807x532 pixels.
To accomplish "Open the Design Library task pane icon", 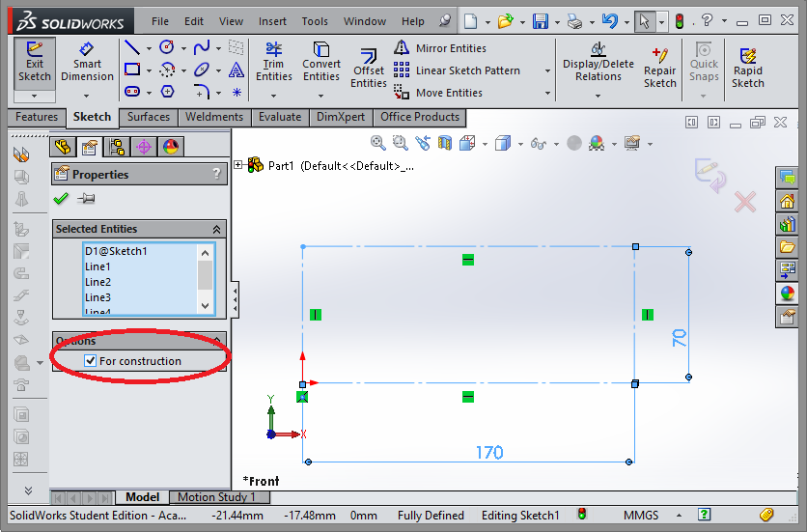I will 787,223.
